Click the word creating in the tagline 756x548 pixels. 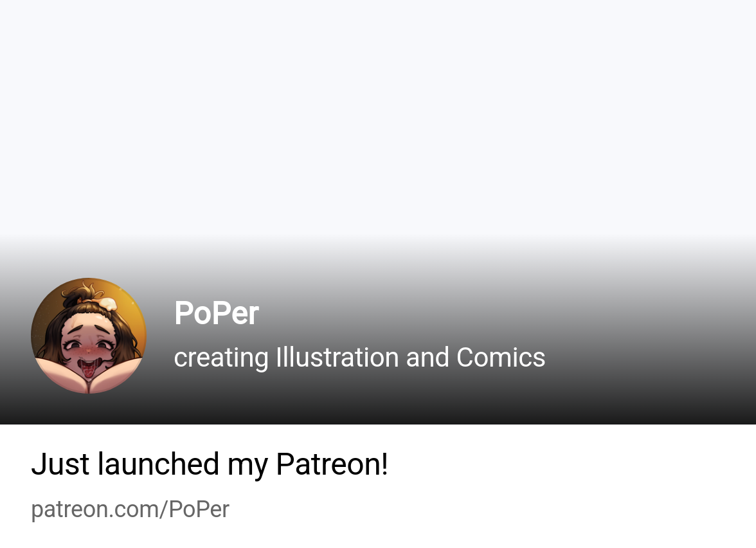click(x=221, y=359)
